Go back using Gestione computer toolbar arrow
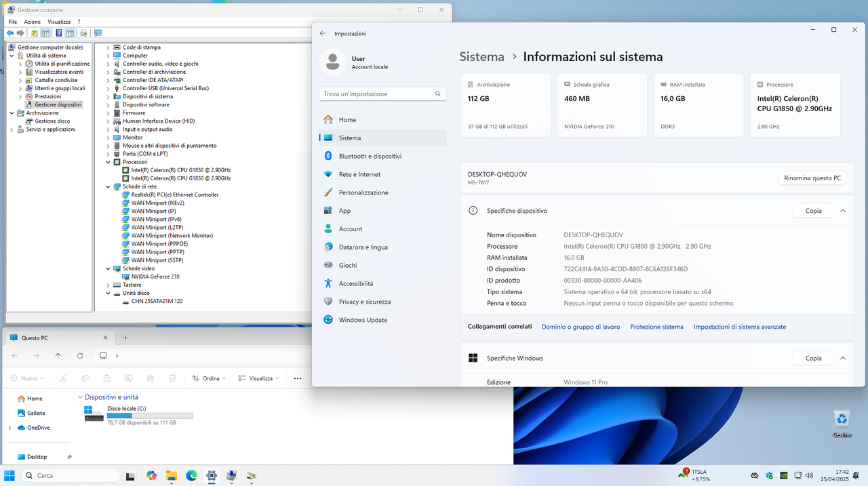Viewport: 868px width, 486px height. click(x=11, y=33)
